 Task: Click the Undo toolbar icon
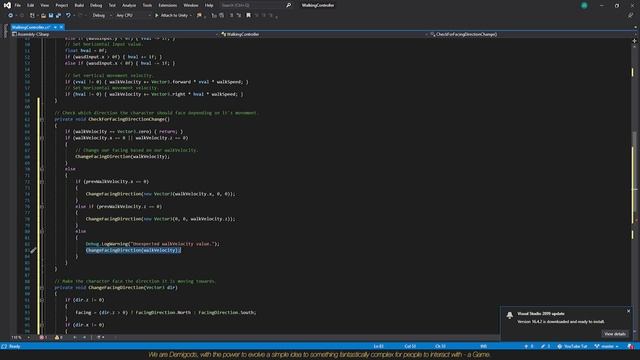68,16
